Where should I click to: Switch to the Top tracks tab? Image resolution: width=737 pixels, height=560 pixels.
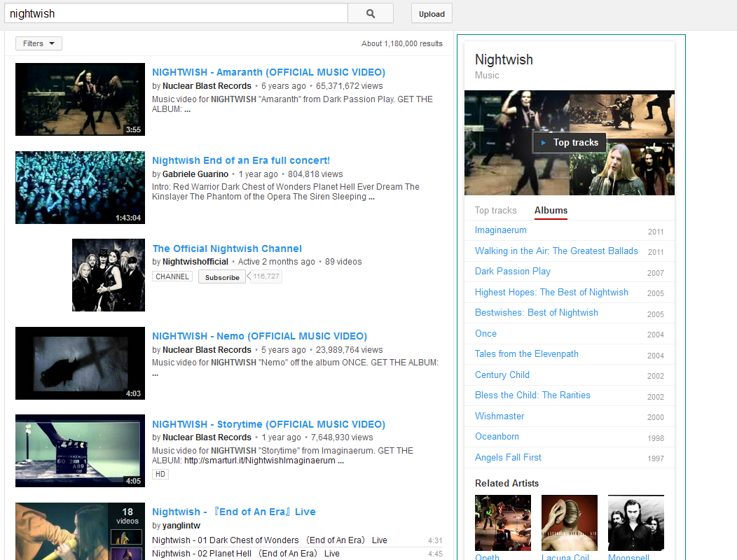click(495, 211)
